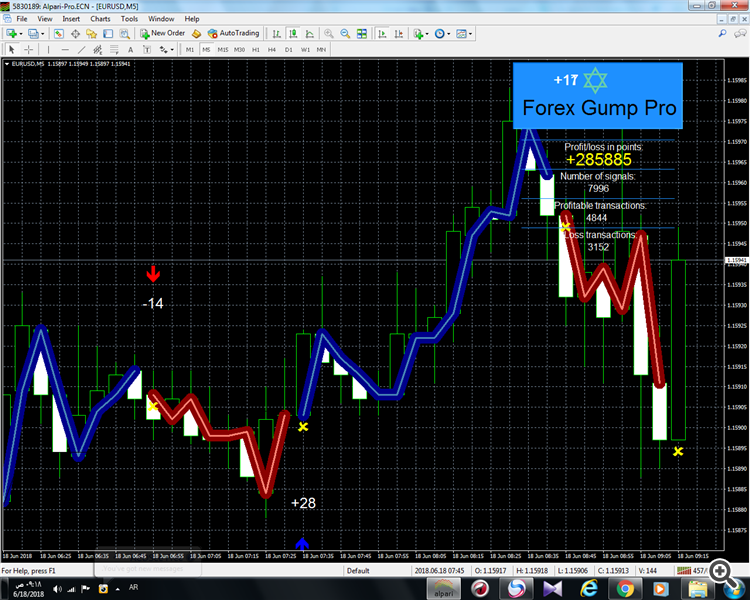Viewport: 750px width, 600px height.
Task: Switch to M15 timeframe
Action: coord(223,49)
